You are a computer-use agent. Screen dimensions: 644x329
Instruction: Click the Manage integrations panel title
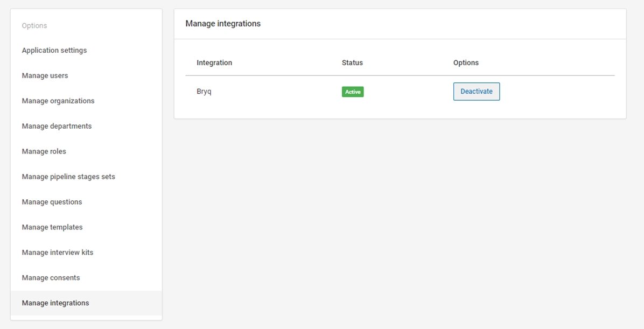[223, 24]
